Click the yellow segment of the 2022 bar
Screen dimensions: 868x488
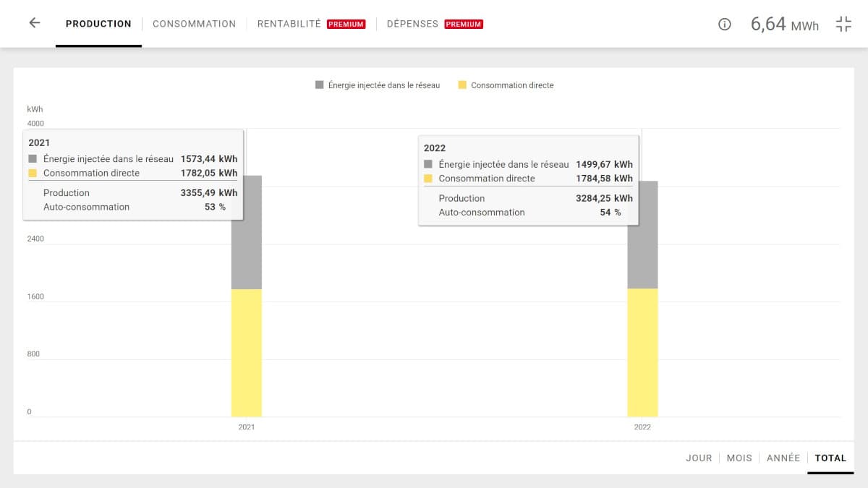642,353
